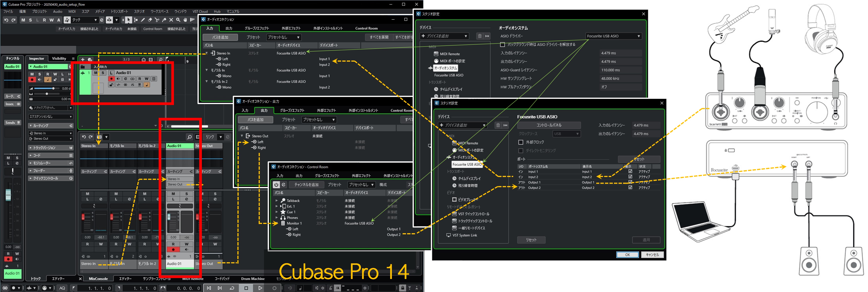Click the redo arrow in the main toolbar

(13, 20)
